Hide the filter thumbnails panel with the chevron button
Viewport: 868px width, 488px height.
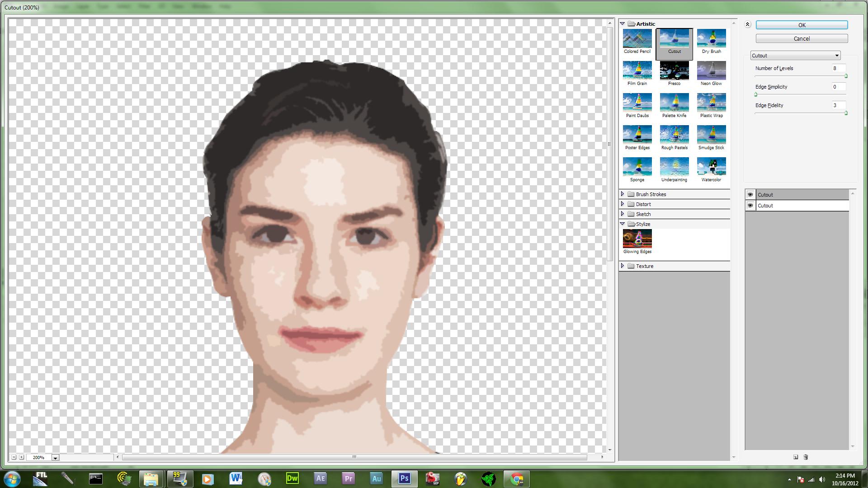coord(747,24)
